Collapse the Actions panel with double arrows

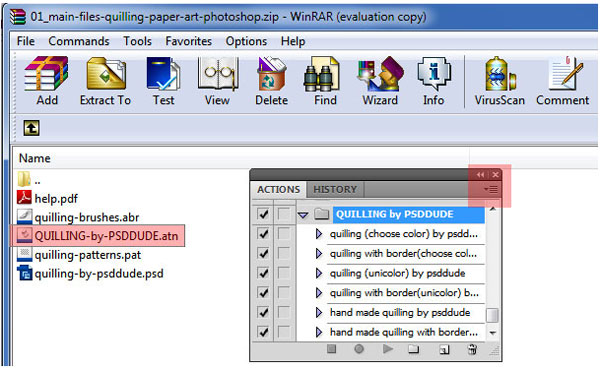(x=481, y=175)
